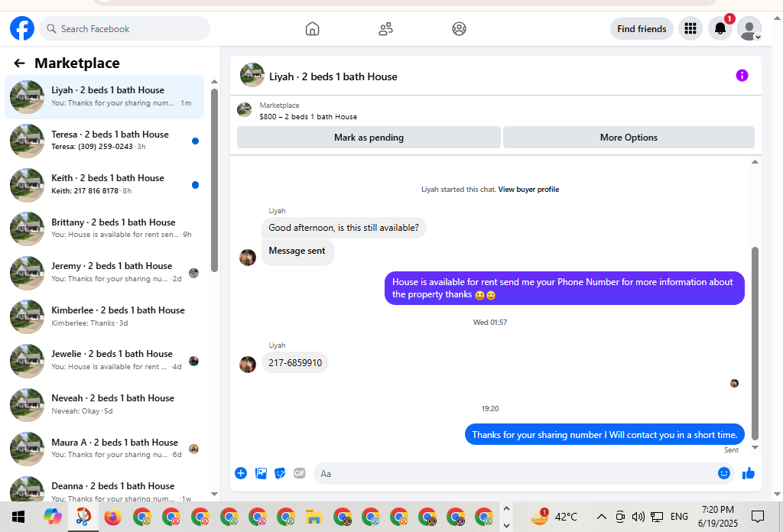Select the Liyah conversation
783x532 pixels.
[104, 97]
